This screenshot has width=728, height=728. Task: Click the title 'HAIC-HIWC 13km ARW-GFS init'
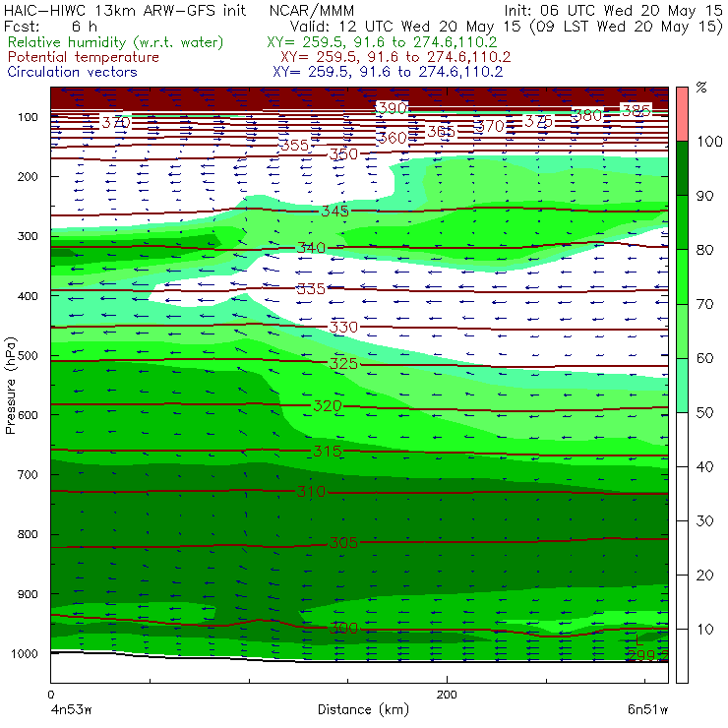click(125, 10)
